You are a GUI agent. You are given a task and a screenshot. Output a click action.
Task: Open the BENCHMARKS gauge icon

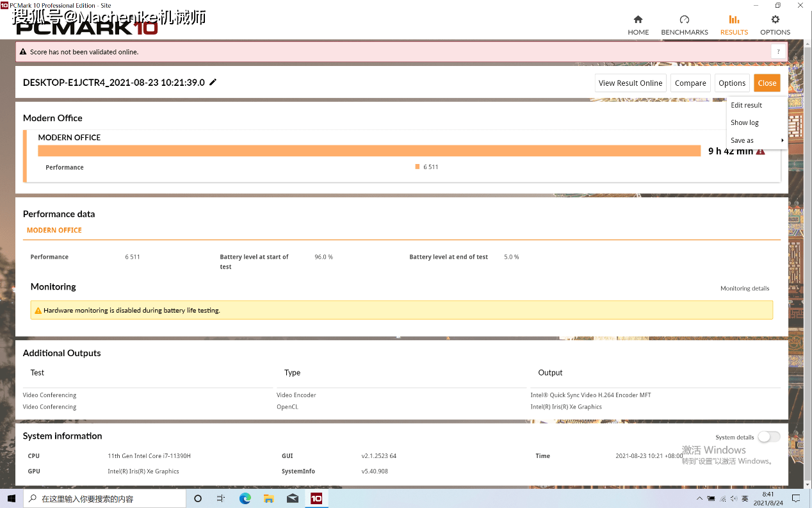click(x=684, y=20)
